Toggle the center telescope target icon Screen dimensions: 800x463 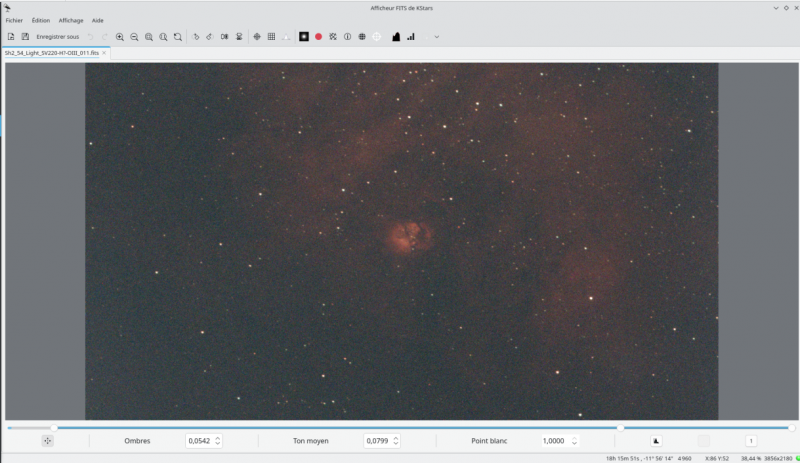coord(377,37)
